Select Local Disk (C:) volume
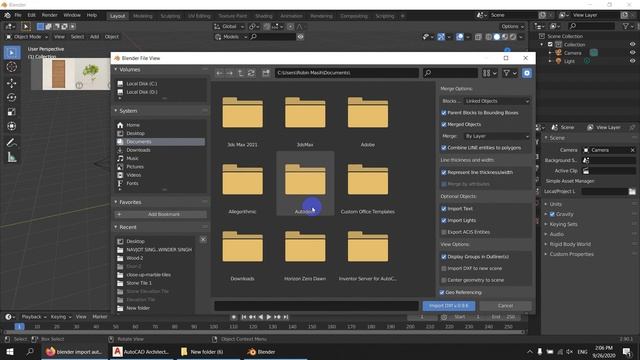The height and width of the screenshot is (360, 640). click(x=142, y=84)
